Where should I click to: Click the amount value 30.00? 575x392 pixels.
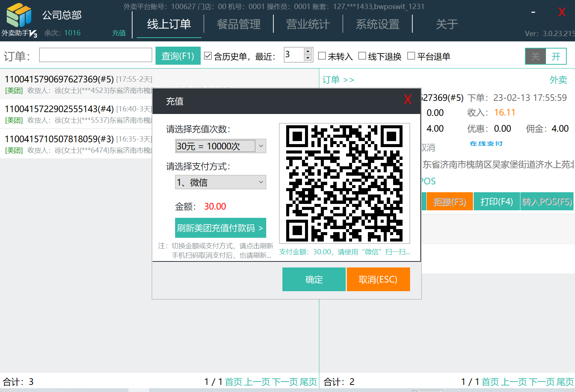[215, 207]
